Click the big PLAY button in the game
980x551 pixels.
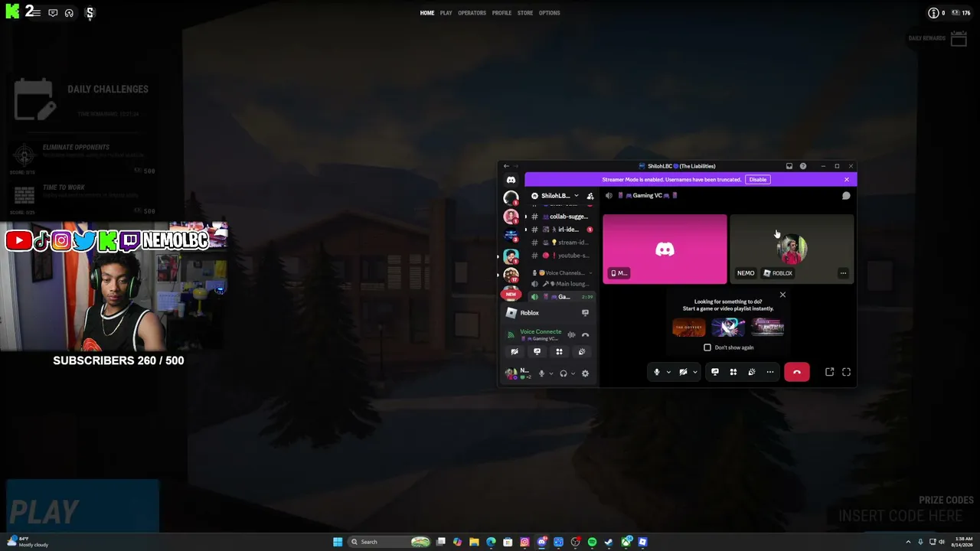83,506
